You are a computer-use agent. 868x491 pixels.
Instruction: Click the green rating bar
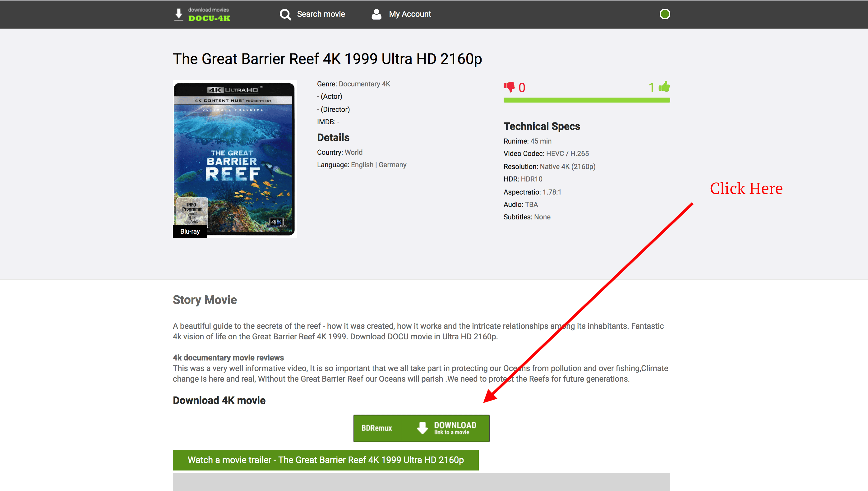click(587, 100)
